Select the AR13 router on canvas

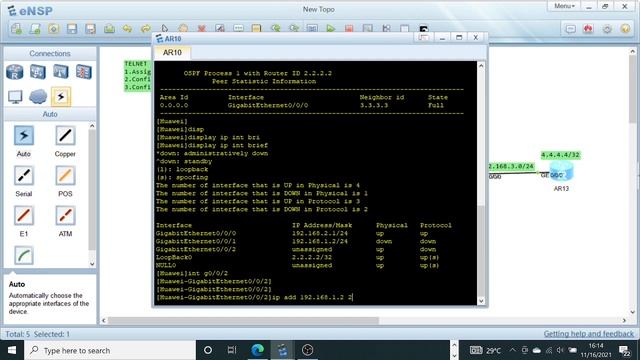[561, 172]
